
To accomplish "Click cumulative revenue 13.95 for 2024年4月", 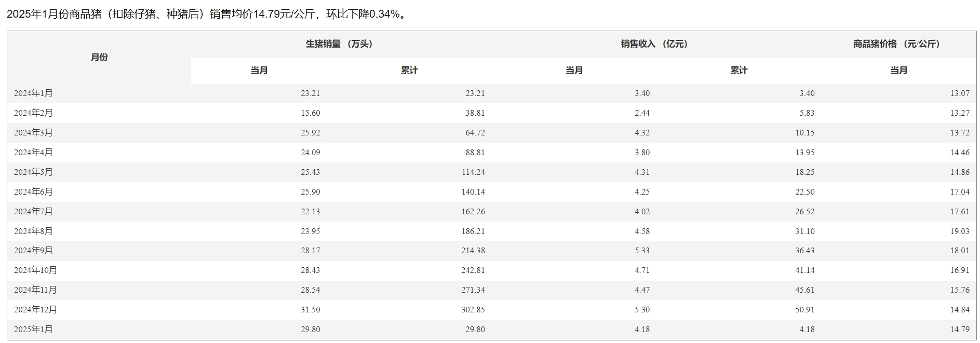I will pos(804,153).
